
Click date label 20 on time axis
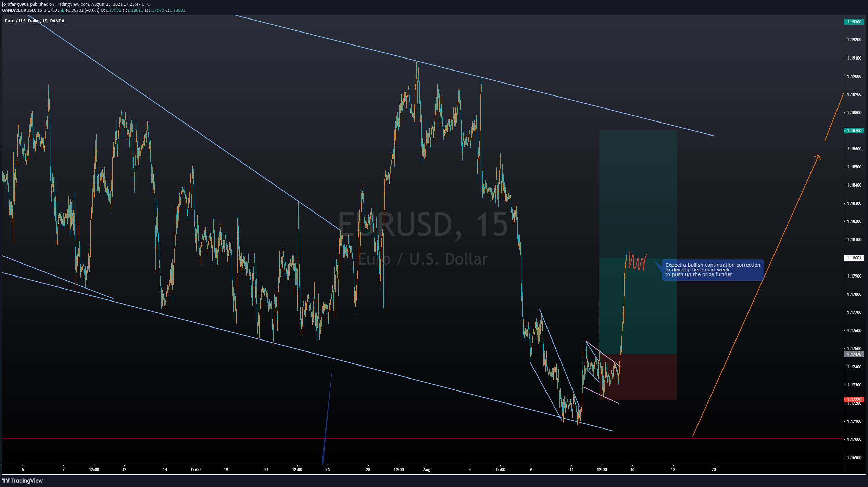tap(714, 470)
